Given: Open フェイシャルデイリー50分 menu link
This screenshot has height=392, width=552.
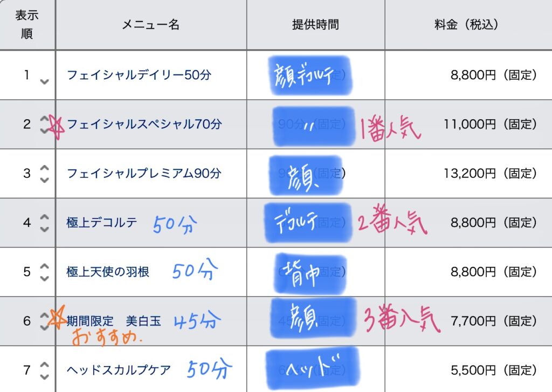Looking at the screenshot, I should tap(139, 74).
